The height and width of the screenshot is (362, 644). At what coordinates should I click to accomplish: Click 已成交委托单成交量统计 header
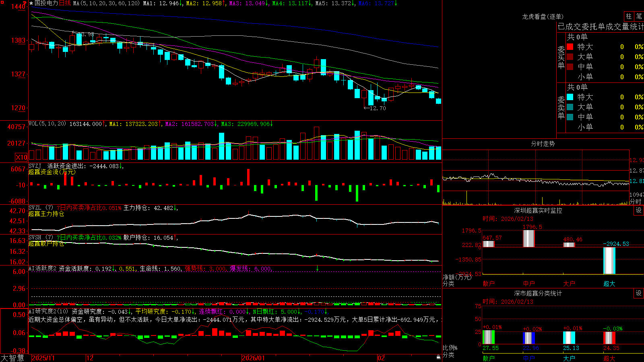tap(601, 27)
